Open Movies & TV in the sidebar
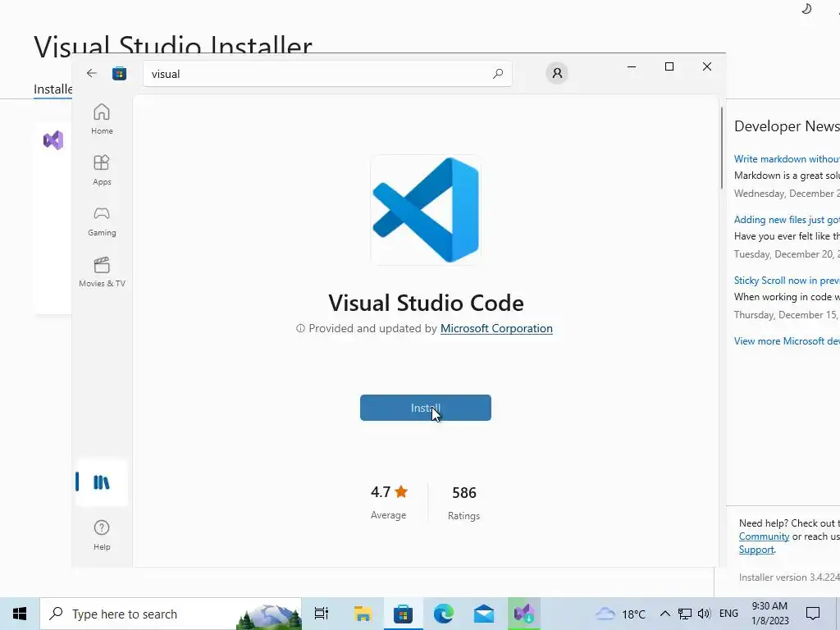840x630 pixels. (102, 272)
